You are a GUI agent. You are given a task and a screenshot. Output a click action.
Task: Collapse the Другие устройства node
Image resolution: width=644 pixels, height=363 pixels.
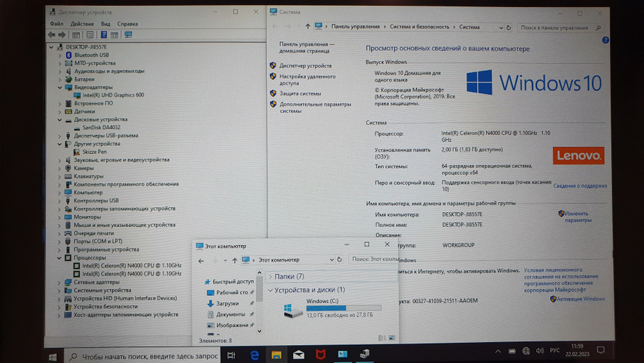tap(59, 144)
